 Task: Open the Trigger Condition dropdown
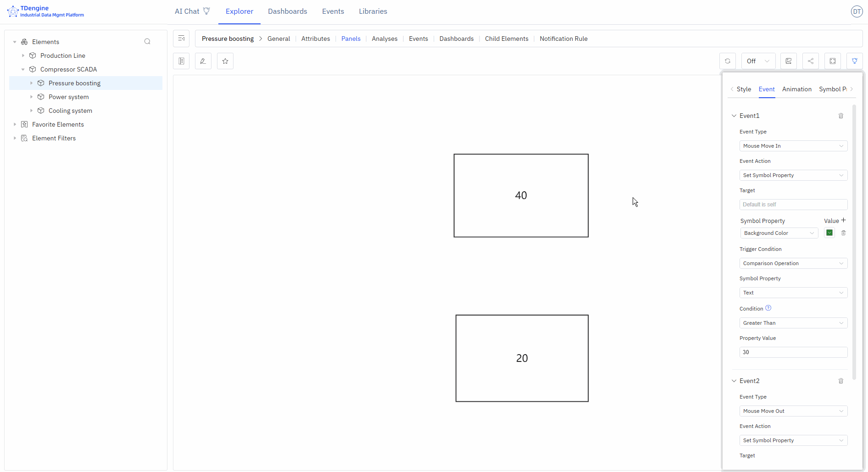point(793,263)
